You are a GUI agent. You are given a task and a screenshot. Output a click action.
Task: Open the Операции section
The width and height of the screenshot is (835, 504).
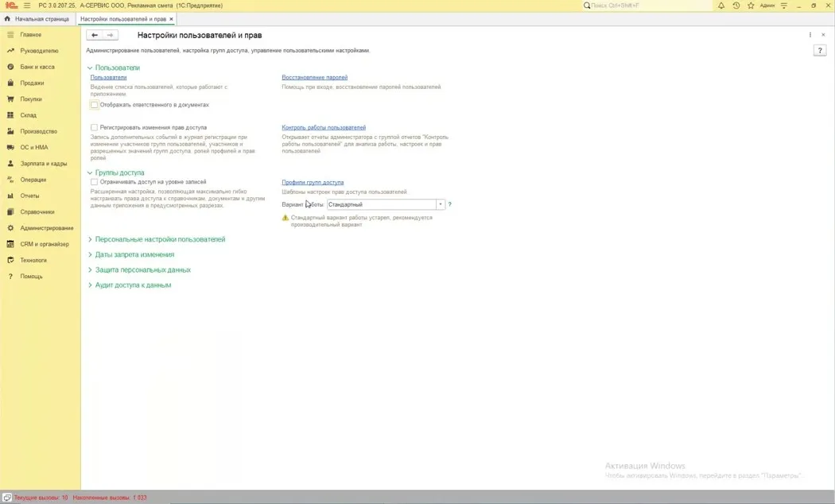(x=33, y=180)
